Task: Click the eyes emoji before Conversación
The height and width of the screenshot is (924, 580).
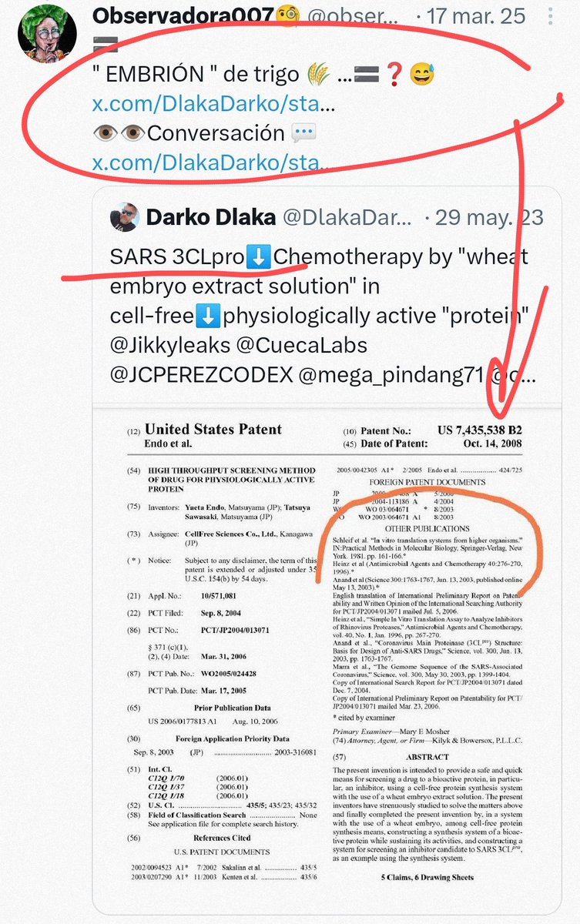Action: 118,133
